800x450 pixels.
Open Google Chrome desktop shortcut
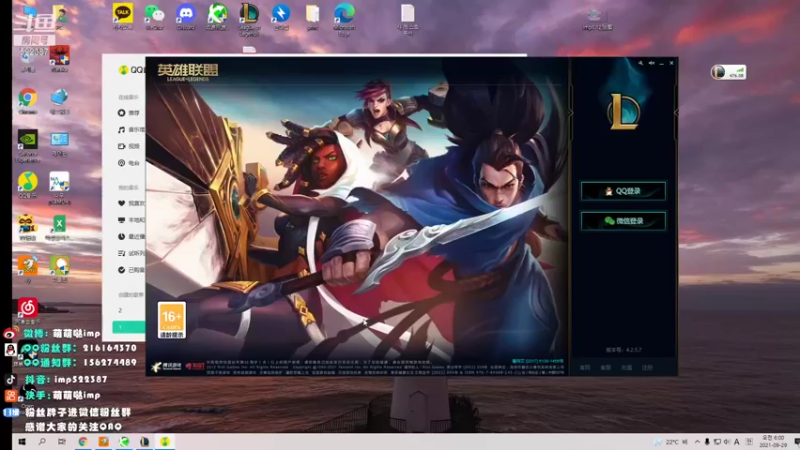click(28, 101)
